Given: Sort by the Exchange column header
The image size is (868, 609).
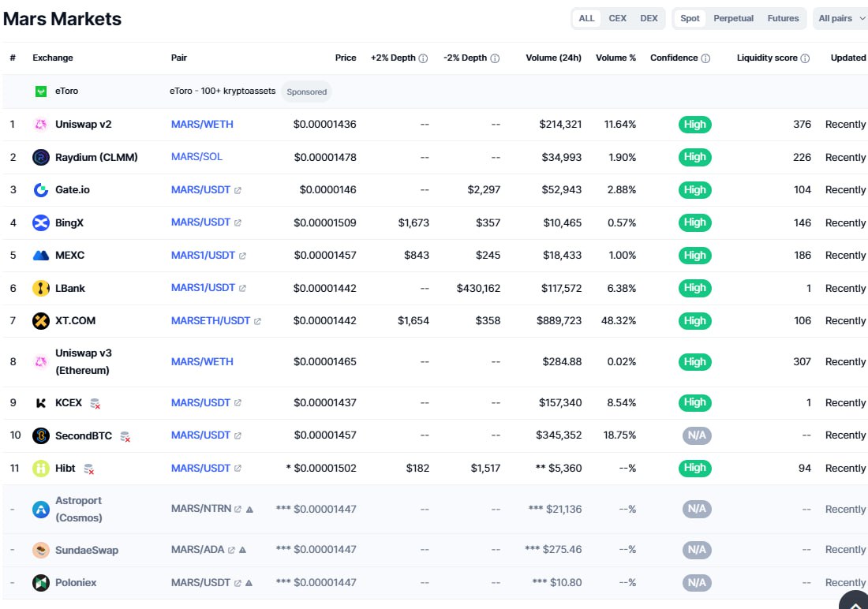Looking at the screenshot, I should pos(53,58).
